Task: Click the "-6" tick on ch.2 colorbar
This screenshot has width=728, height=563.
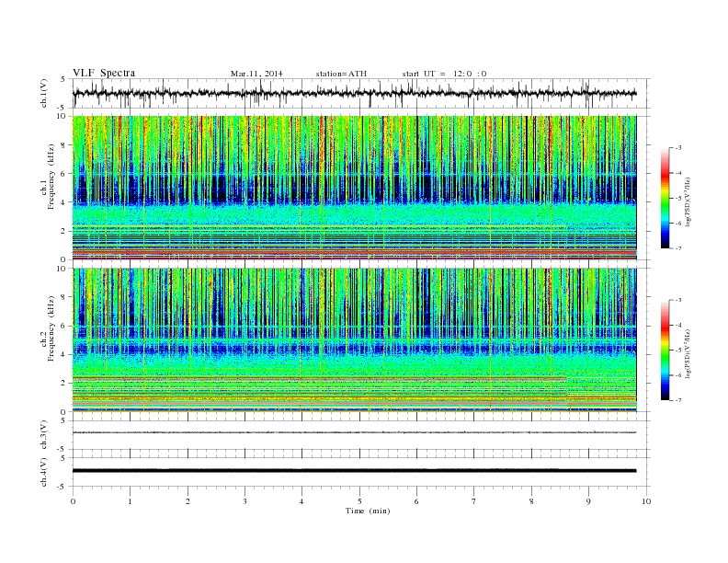Action: click(678, 375)
